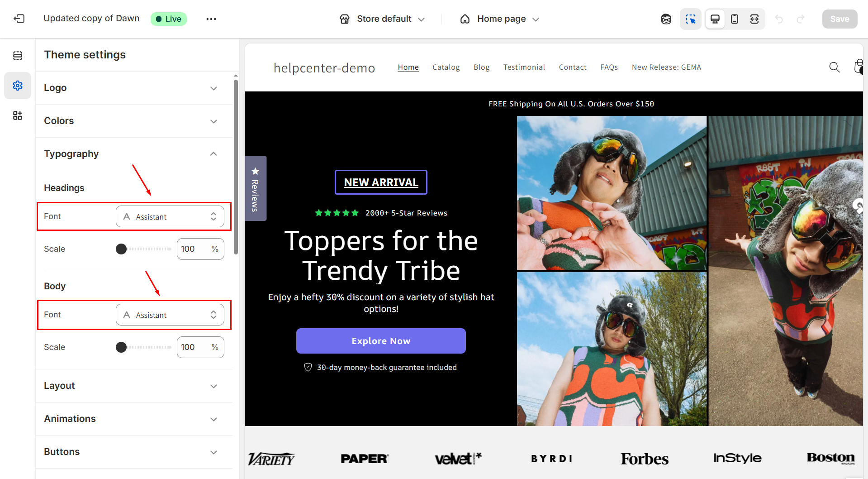The image size is (868, 479).
Task: Switch to fullscreen preview icon
Action: pyautogui.click(x=754, y=19)
